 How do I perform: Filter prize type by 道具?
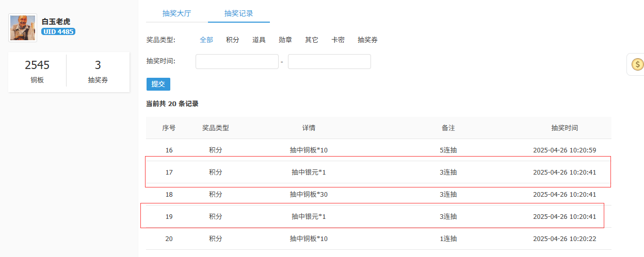tap(259, 40)
